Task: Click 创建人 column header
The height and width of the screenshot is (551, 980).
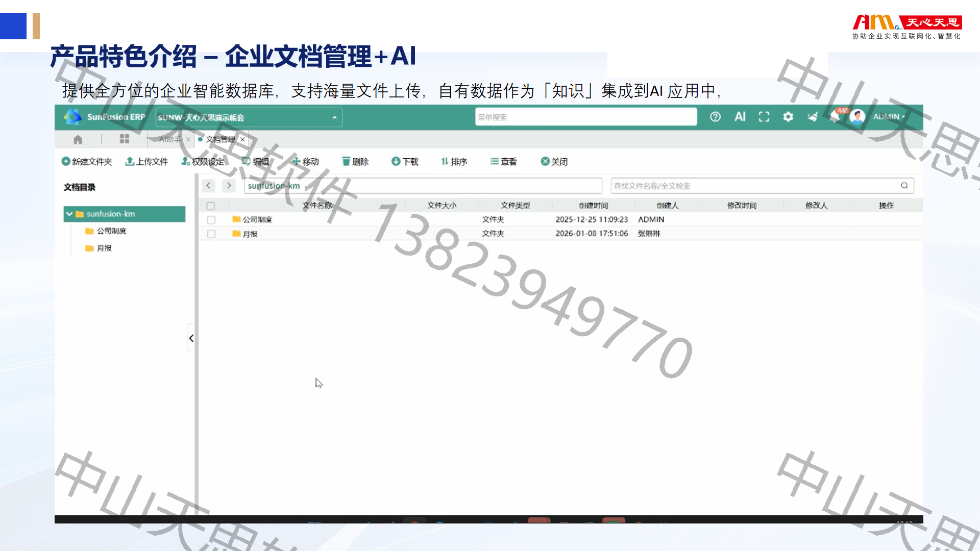Action: (x=668, y=206)
